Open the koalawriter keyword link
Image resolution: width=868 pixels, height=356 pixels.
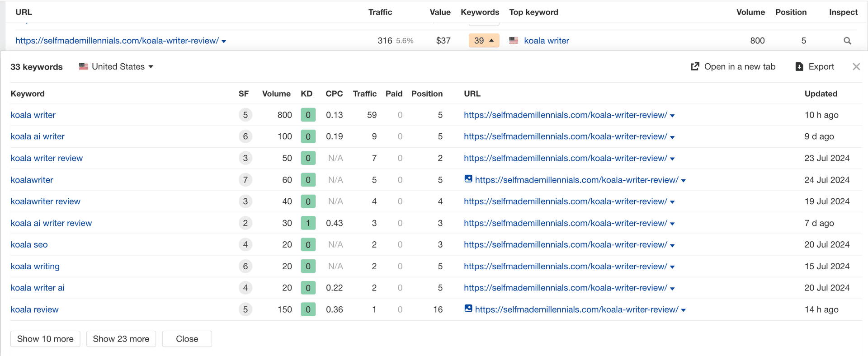(x=32, y=180)
